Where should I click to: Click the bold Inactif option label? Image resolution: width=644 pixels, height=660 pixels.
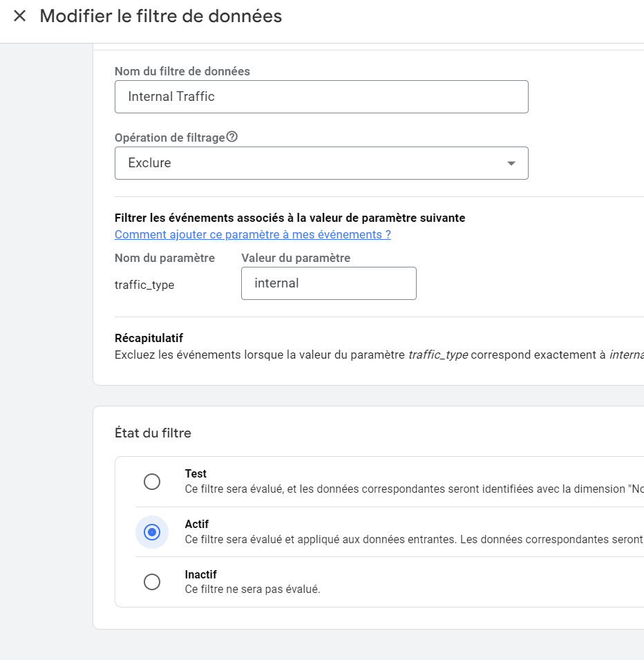(x=200, y=574)
